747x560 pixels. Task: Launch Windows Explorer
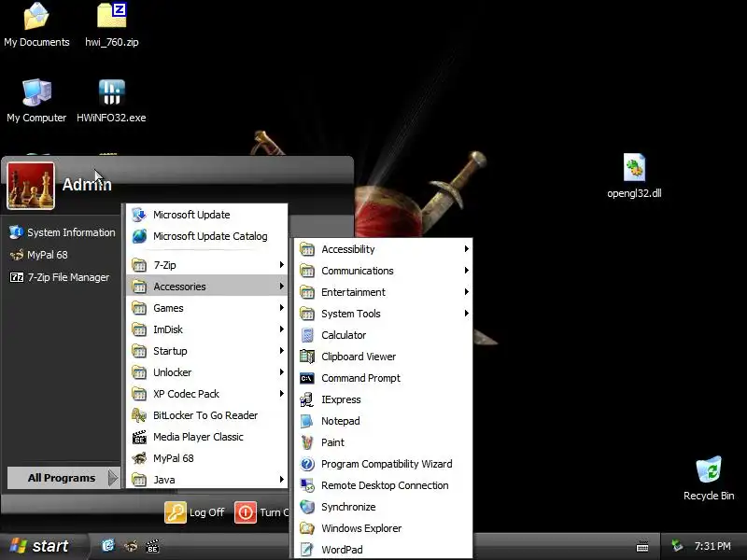tap(384, 528)
